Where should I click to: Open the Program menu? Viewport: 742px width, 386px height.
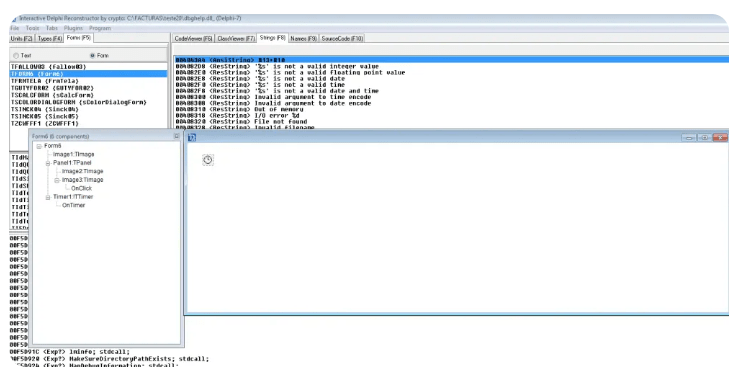(x=100, y=28)
